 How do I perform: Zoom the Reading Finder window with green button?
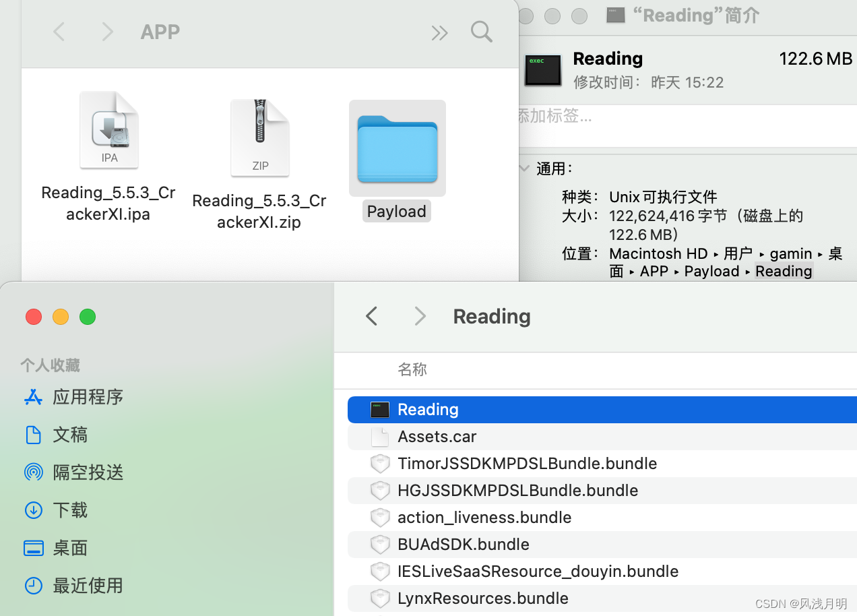click(x=88, y=316)
